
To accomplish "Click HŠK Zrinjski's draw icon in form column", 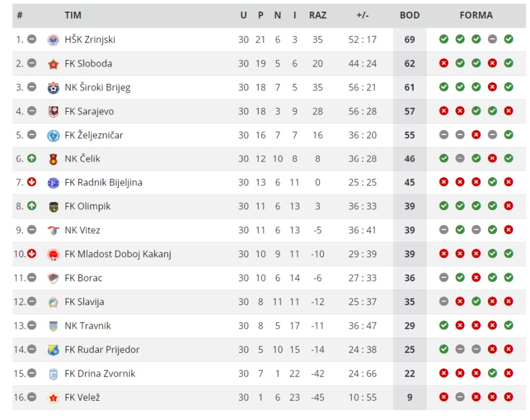I will (492, 39).
